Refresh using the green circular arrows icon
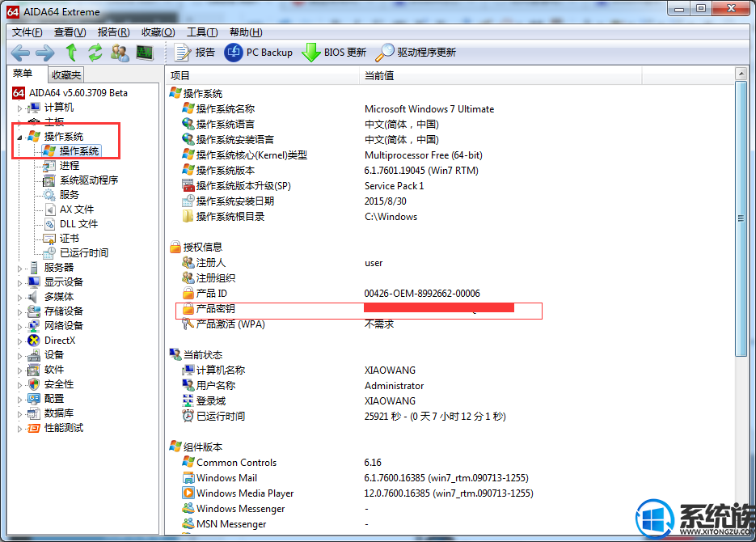Image resolution: width=756 pixels, height=542 pixels. 95,52
